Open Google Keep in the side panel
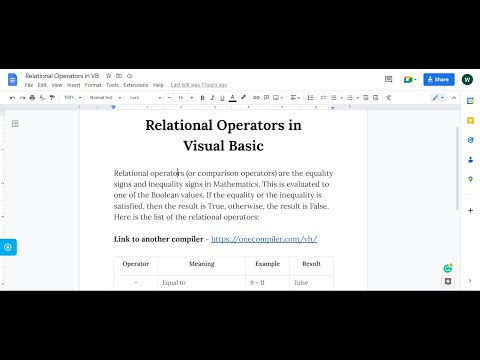 click(x=470, y=120)
